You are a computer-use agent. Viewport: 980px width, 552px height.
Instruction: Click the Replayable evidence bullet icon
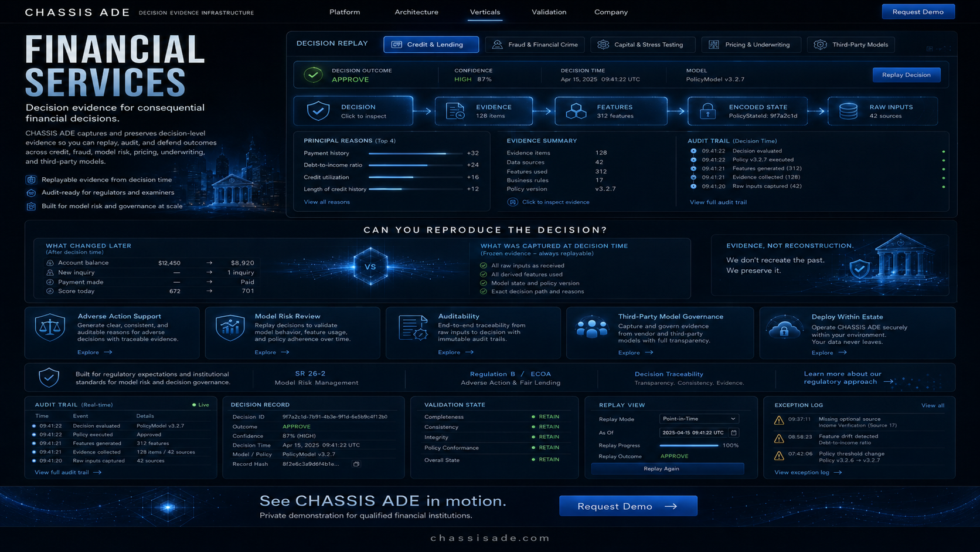31,180
